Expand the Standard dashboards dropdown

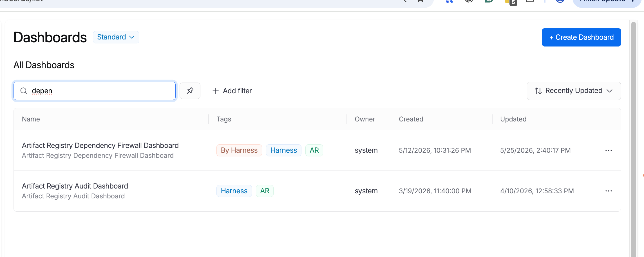click(116, 37)
